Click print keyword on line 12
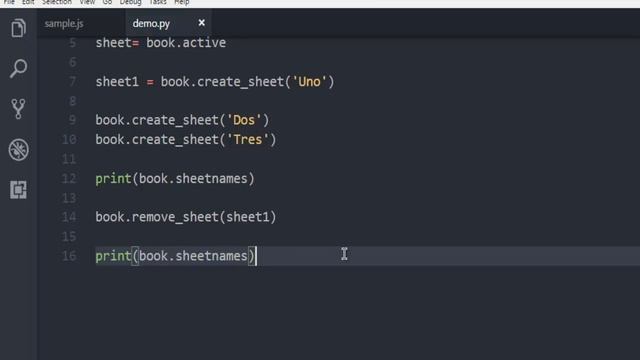Image resolution: width=640 pixels, height=360 pixels. [x=113, y=179]
